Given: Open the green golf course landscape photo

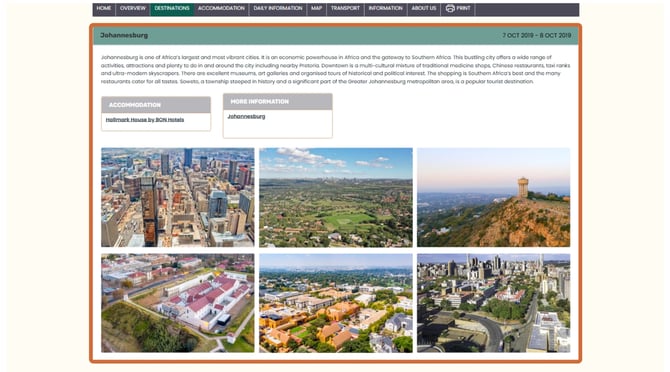Looking at the screenshot, I should (336, 197).
